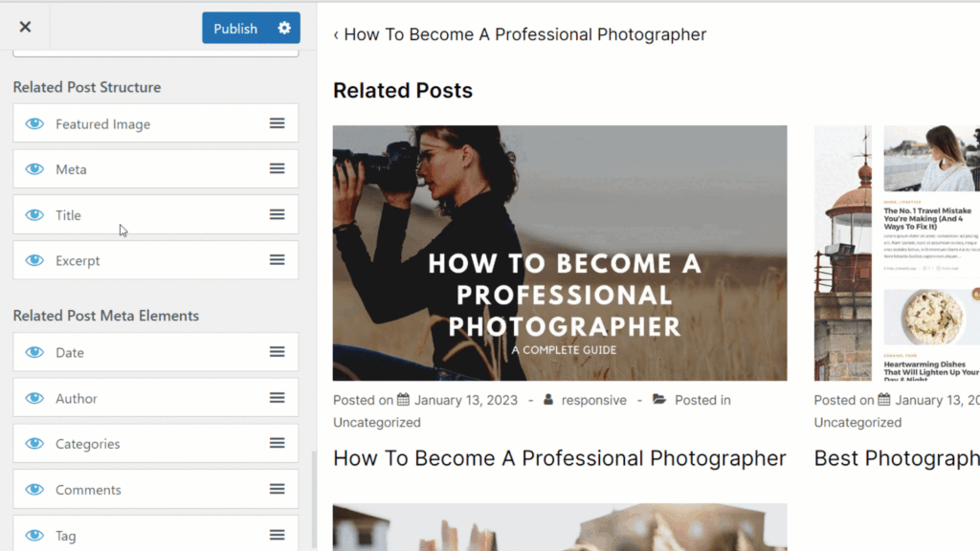This screenshot has width=980, height=551.
Task: Click drag handle icon for Author row
Action: click(x=277, y=398)
